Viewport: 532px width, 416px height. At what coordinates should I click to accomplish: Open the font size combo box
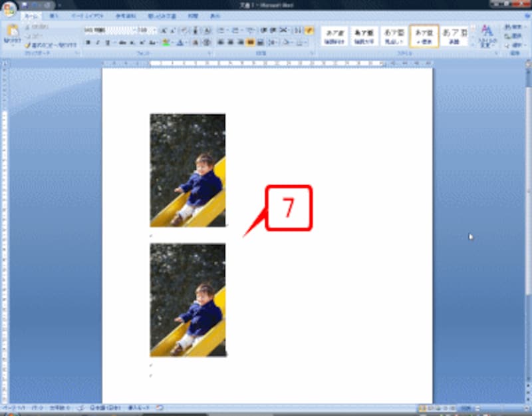tap(147, 30)
